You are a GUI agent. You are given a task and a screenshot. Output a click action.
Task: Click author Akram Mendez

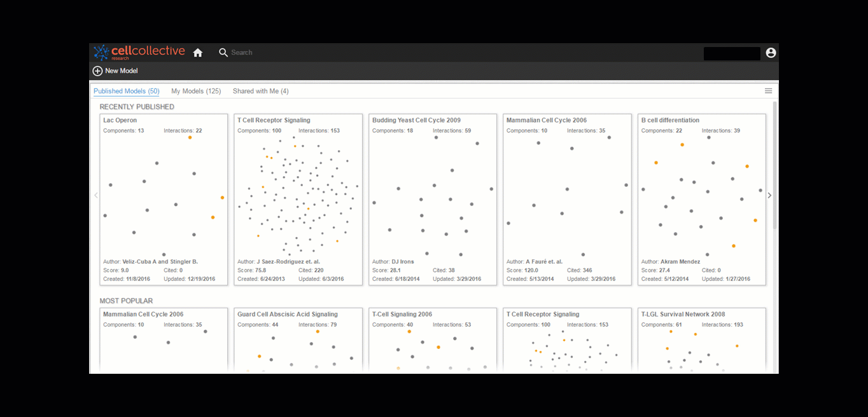coord(680,262)
